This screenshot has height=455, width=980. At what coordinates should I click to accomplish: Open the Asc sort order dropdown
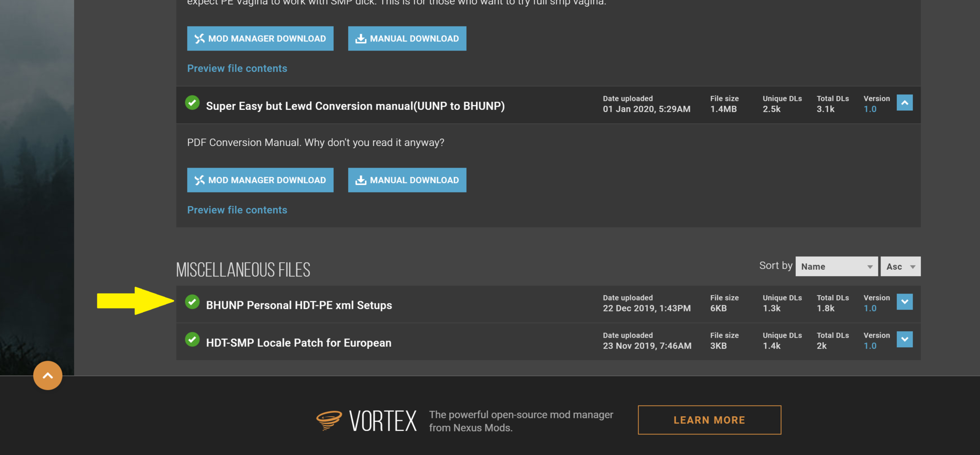[900, 267]
